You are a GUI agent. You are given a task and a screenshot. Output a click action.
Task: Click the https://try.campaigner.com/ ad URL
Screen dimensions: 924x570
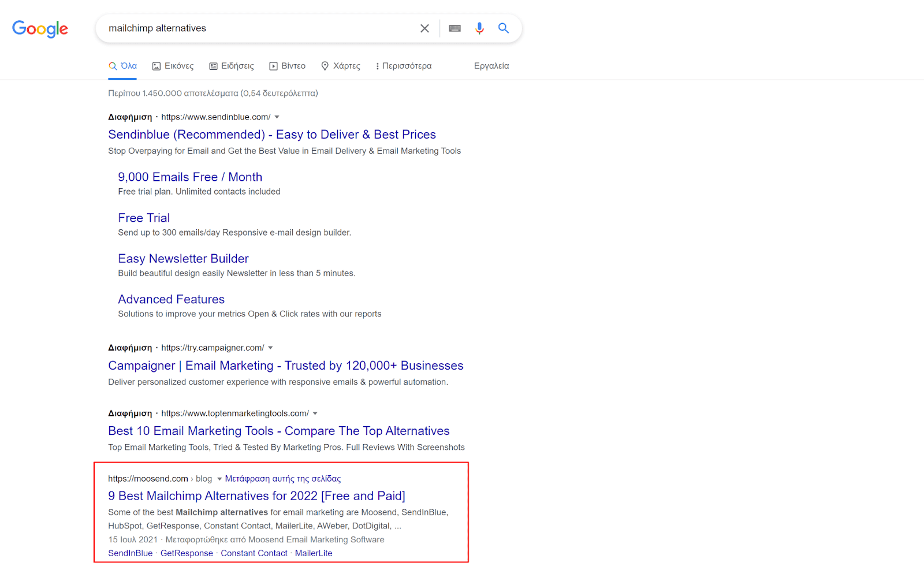coord(213,348)
